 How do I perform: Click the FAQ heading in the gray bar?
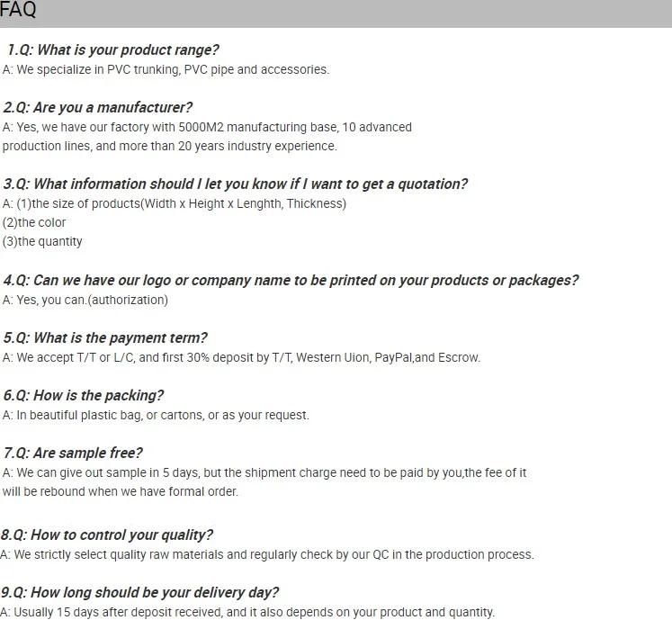[18, 12]
